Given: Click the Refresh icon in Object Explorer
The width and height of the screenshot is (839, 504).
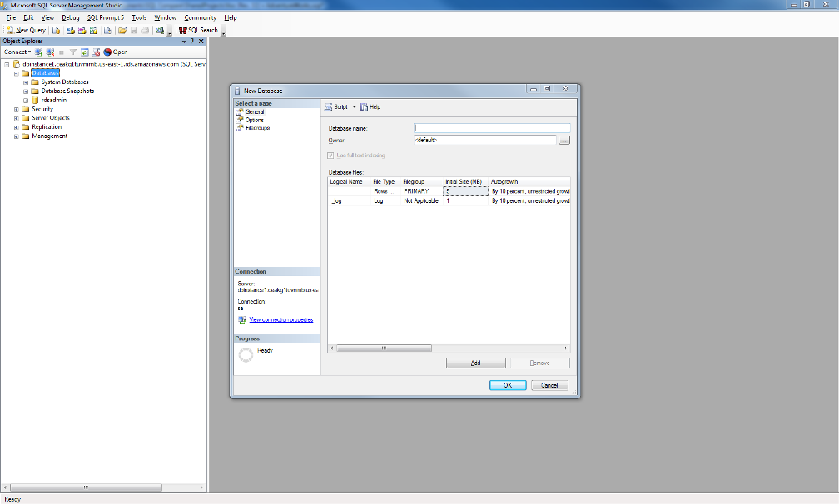Looking at the screenshot, I should pos(85,52).
